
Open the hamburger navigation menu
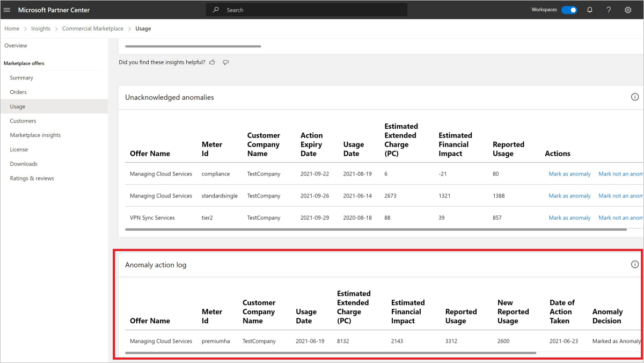tap(7, 10)
